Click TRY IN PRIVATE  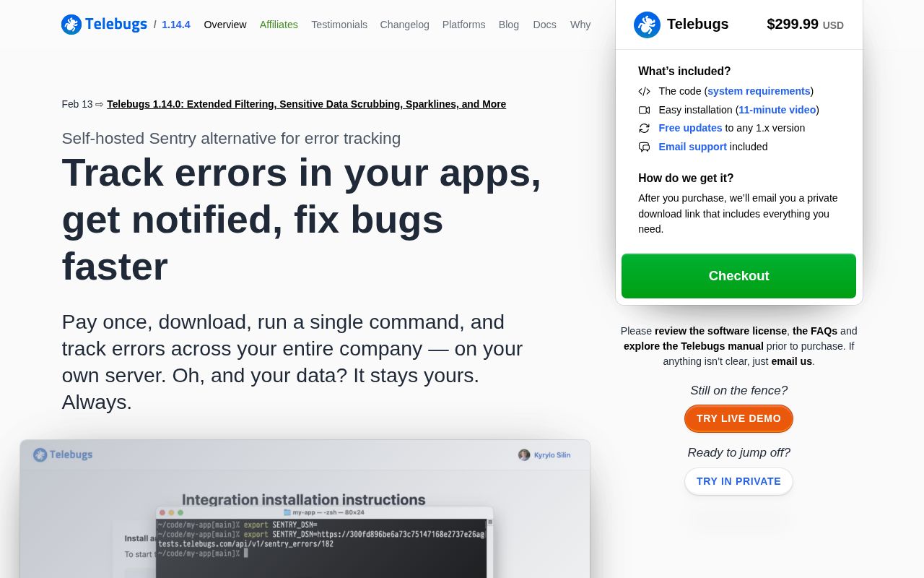pyautogui.click(x=738, y=481)
